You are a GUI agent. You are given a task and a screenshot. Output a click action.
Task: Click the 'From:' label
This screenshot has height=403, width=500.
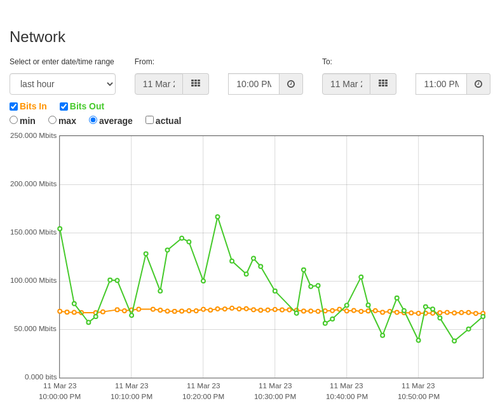[144, 62]
